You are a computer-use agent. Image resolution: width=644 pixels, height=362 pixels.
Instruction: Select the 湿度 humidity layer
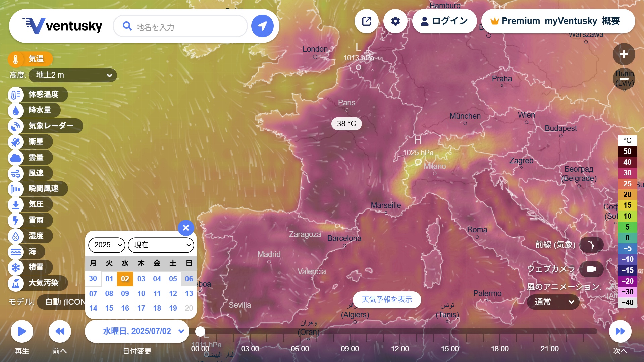coord(30,236)
